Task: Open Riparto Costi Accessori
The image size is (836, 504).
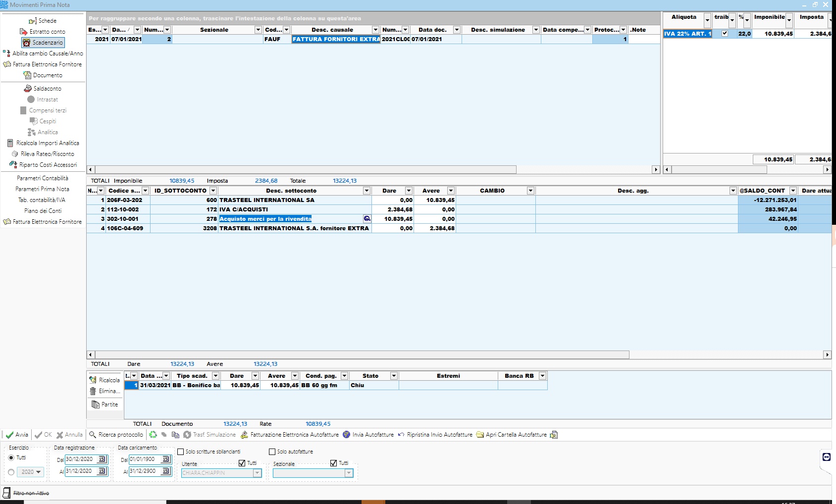Action: click(43, 165)
